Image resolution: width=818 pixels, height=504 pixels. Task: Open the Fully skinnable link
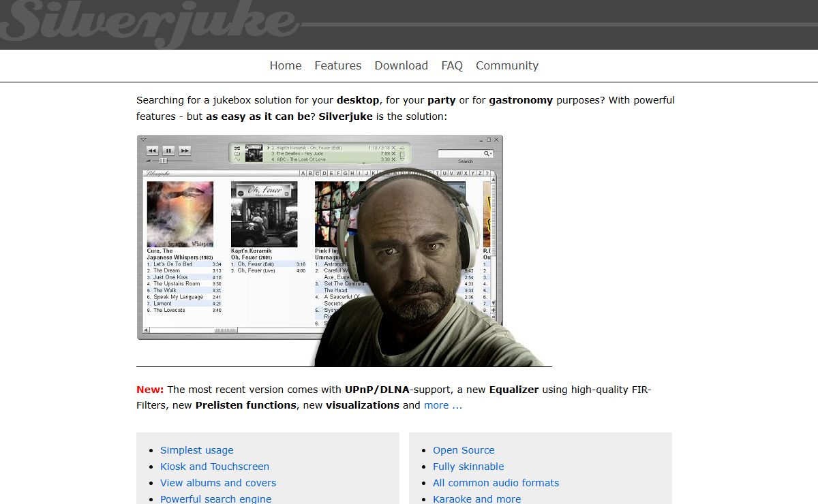pyautogui.click(x=468, y=467)
